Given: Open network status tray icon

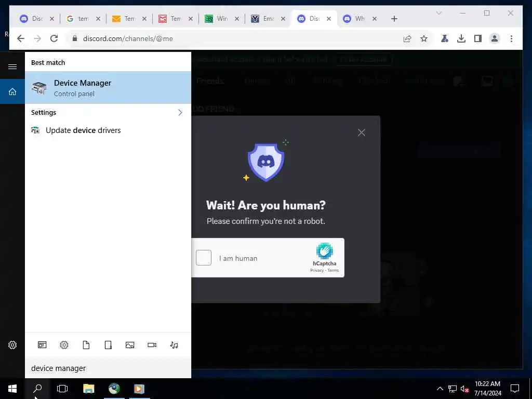Looking at the screenshot, I should coord(453,389).
